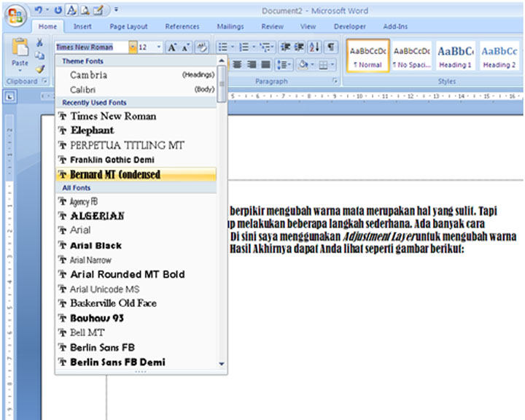Screen dimensions: 525x420
Task: Click the Line Spacing icon
Action: [284, 65]
